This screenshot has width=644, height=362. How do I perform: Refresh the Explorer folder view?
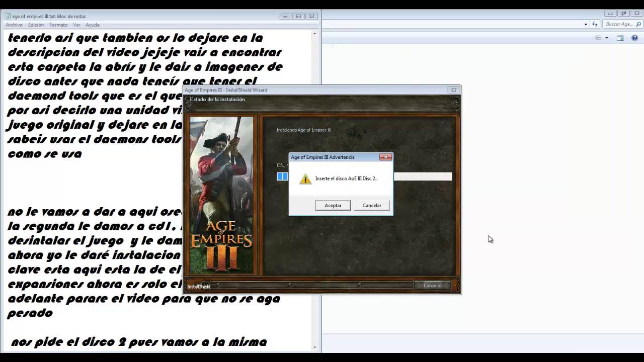click(595, 24)
